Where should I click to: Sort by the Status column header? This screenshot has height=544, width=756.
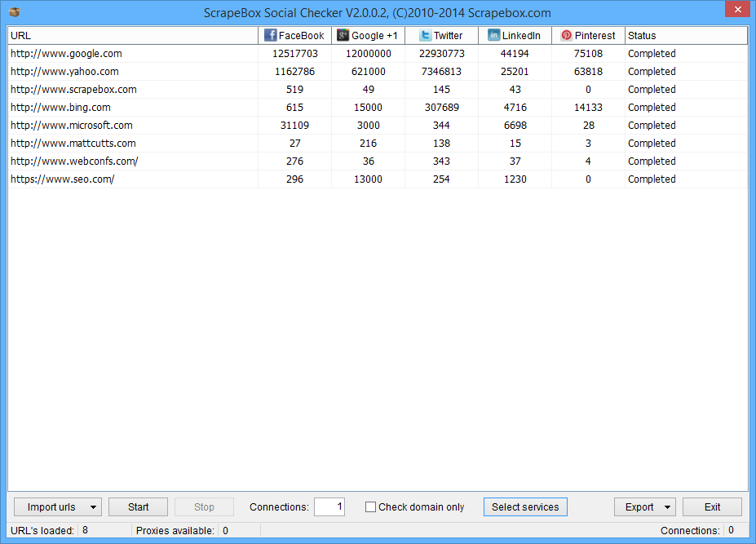tap(685, 36)
